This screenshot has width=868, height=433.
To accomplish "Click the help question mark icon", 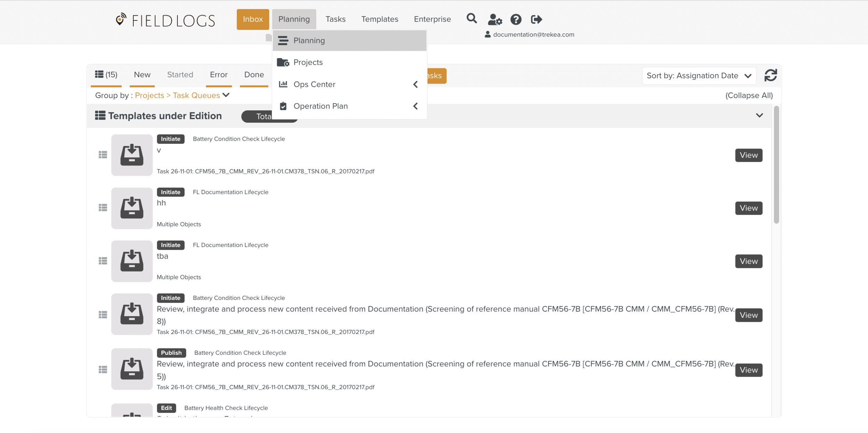I will point(516,19).
